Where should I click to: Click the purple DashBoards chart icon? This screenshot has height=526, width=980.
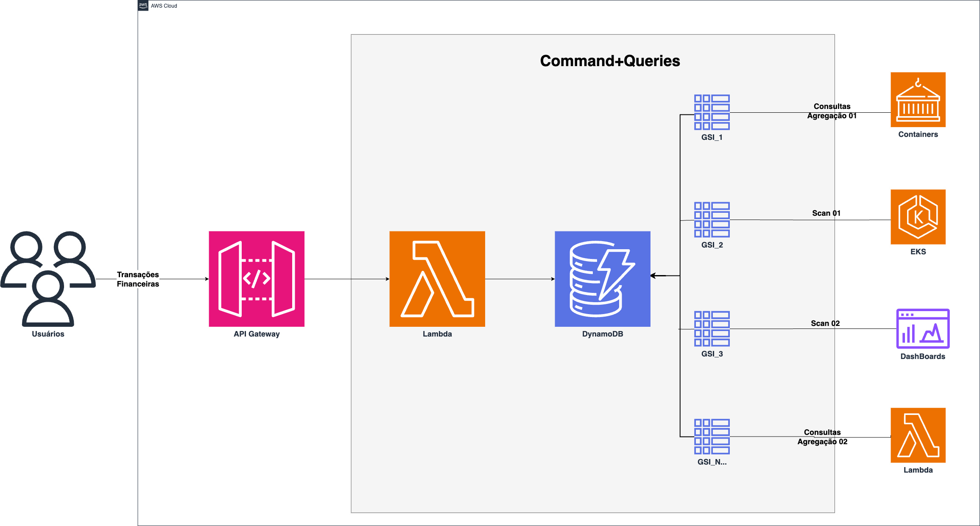click(923, 328)
